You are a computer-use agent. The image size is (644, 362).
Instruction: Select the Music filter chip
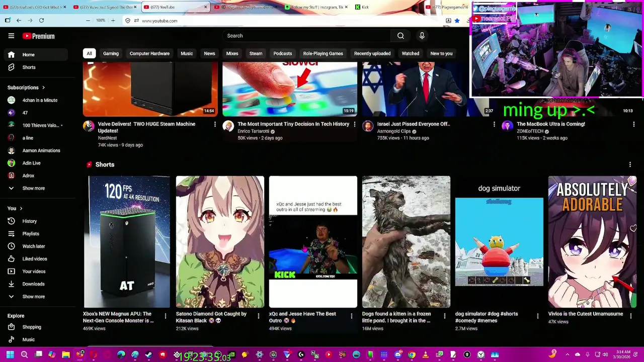coord(187,53)
